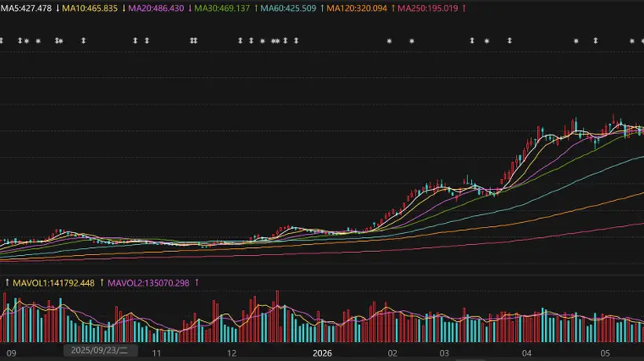Select the MAVOL1:141792.448 volume label
Screen dimensions: 644x361
[53, 283]
